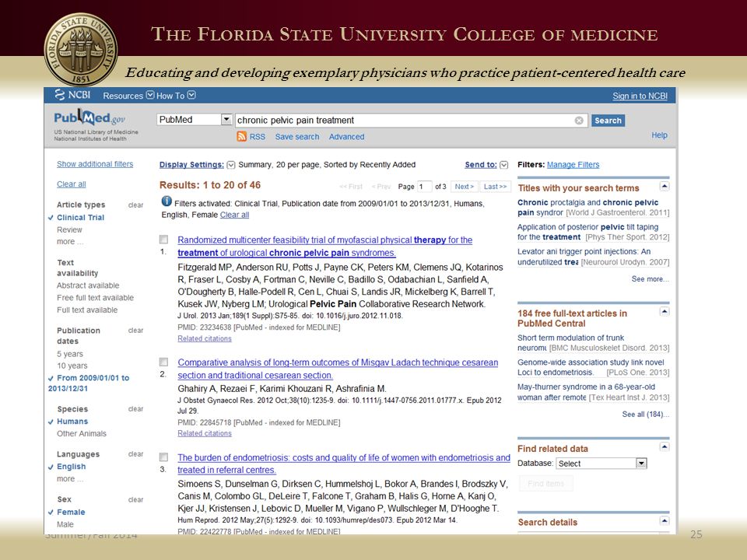
Task: Collapse the Find related data panel
Action: click(x=665, y=446)
